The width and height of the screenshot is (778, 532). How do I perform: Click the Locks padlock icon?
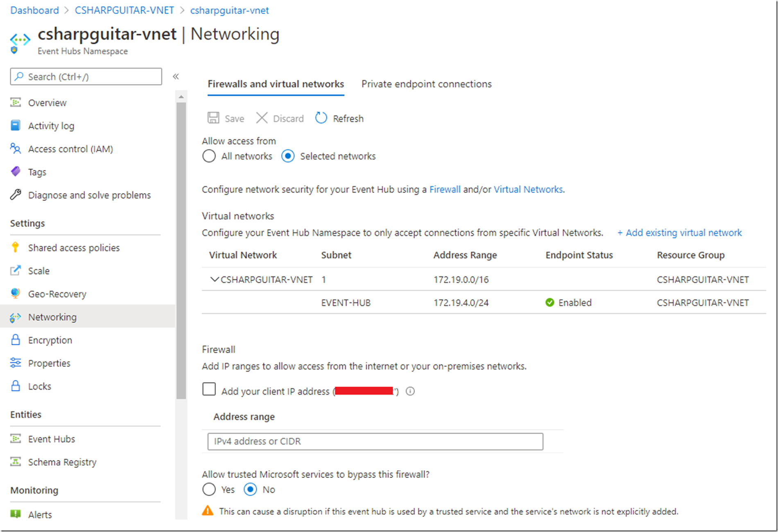pyautogui.click(x=16, y=386)
